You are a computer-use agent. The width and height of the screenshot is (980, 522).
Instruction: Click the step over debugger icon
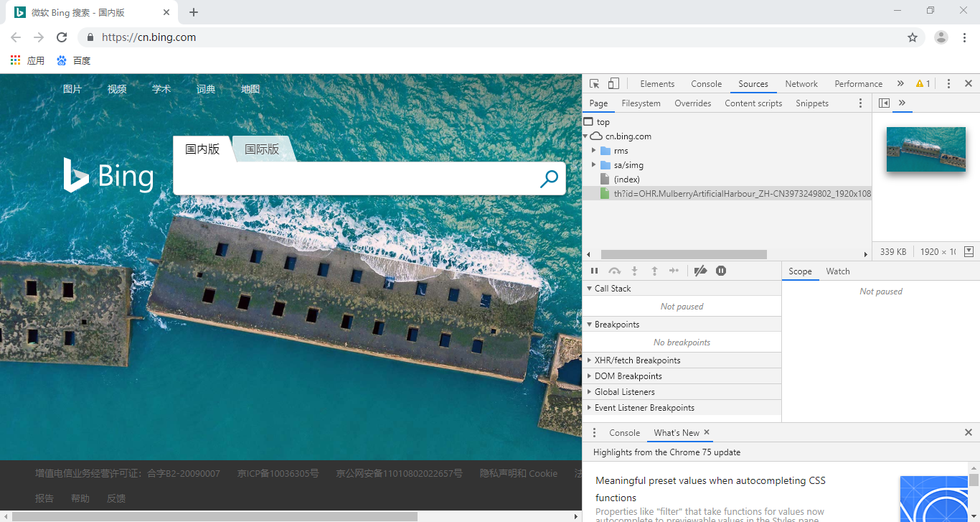click(x=614, y=271)
